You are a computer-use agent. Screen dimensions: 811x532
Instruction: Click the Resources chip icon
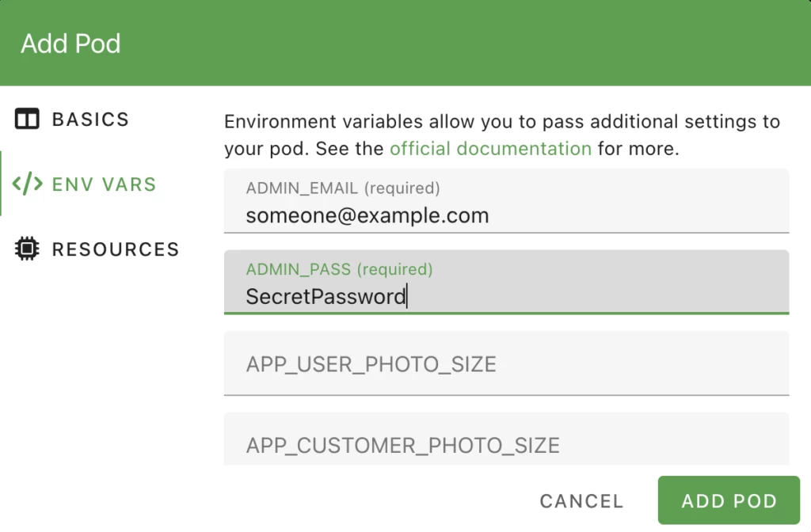pos(27,249)
